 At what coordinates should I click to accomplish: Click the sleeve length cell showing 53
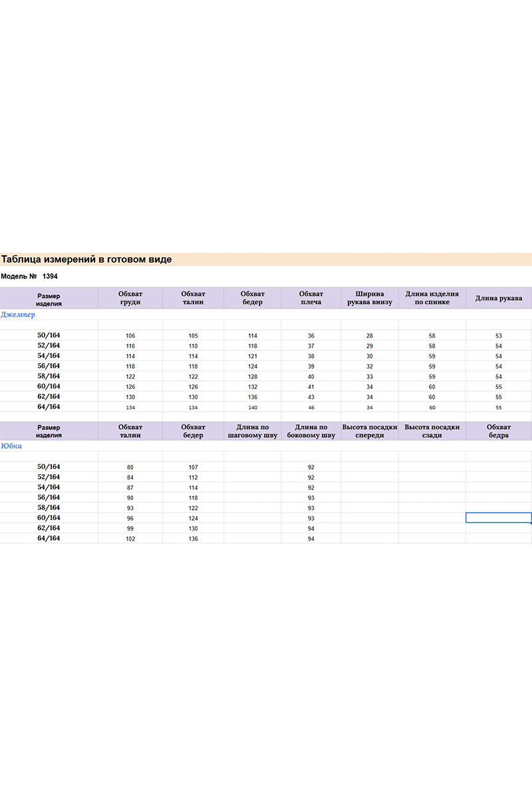pos(498,336)
